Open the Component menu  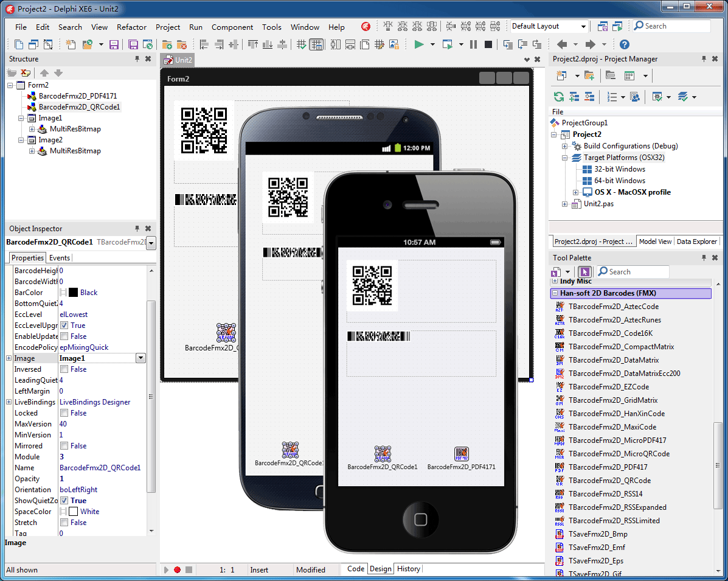pyautogui.click(x=232, y=27)
